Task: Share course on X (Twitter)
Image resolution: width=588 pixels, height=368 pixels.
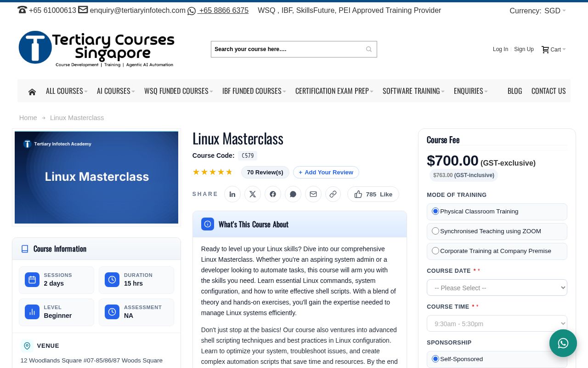Action: pyautogui.click(x=253, y=194)
